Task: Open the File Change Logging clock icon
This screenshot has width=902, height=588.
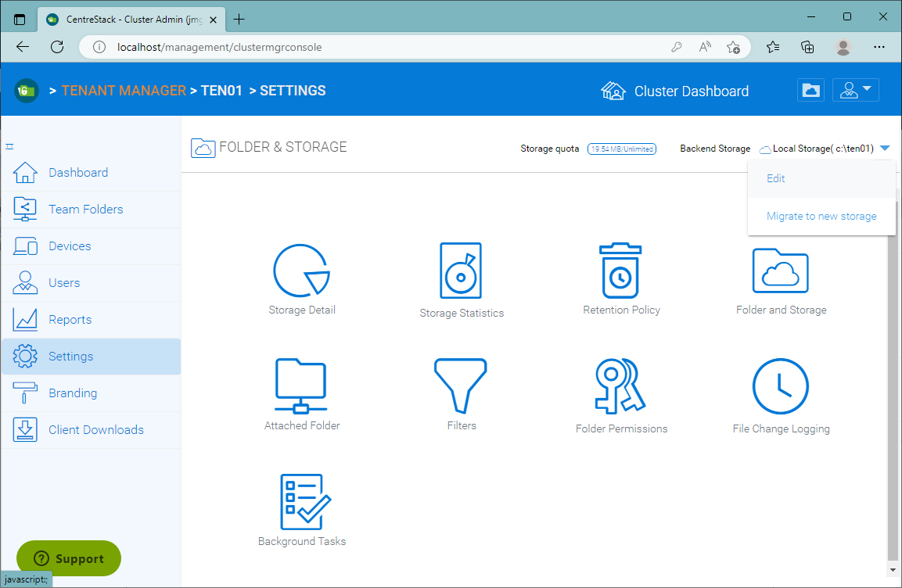Action: [x=781, y=386]
